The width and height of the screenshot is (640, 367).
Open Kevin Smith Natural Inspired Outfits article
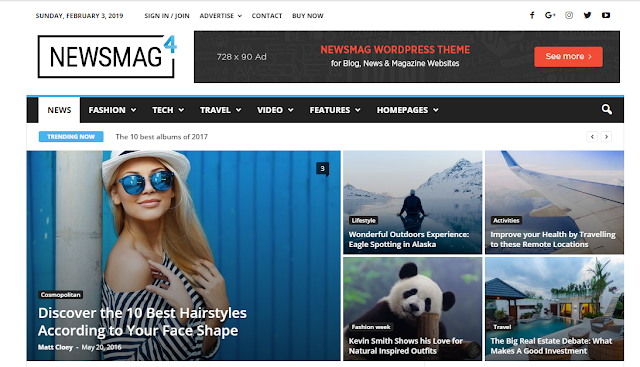(406, 346)
